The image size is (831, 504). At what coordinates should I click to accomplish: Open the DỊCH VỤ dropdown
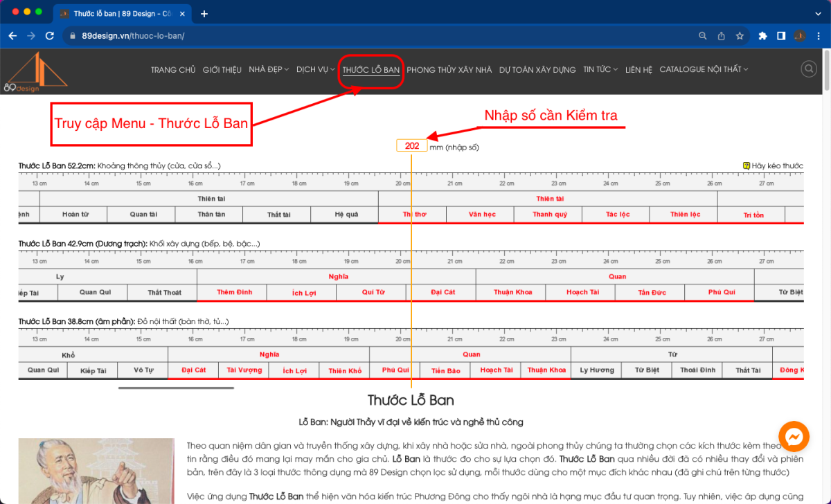coord(315,69)
